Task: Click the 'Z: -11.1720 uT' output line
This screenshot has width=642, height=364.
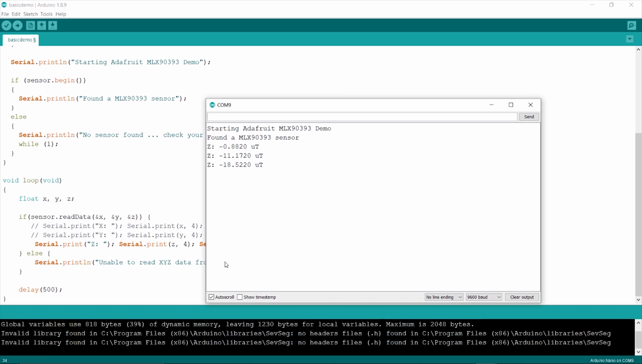Action: tap(235, 156)
